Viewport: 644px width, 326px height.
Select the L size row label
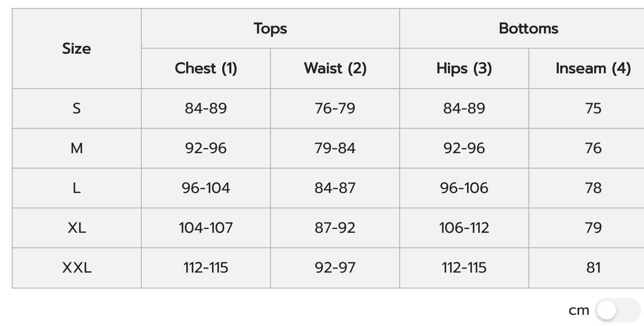[76, 188]
